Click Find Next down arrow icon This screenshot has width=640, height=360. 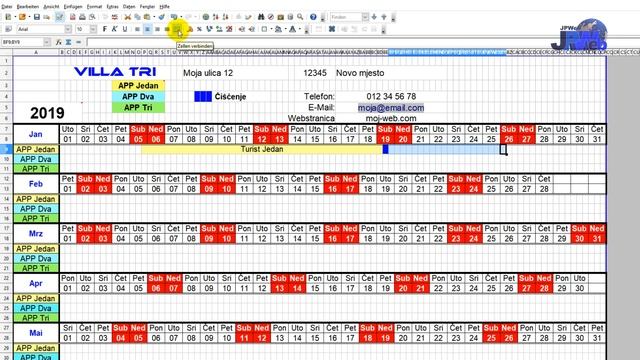point(374,17)
